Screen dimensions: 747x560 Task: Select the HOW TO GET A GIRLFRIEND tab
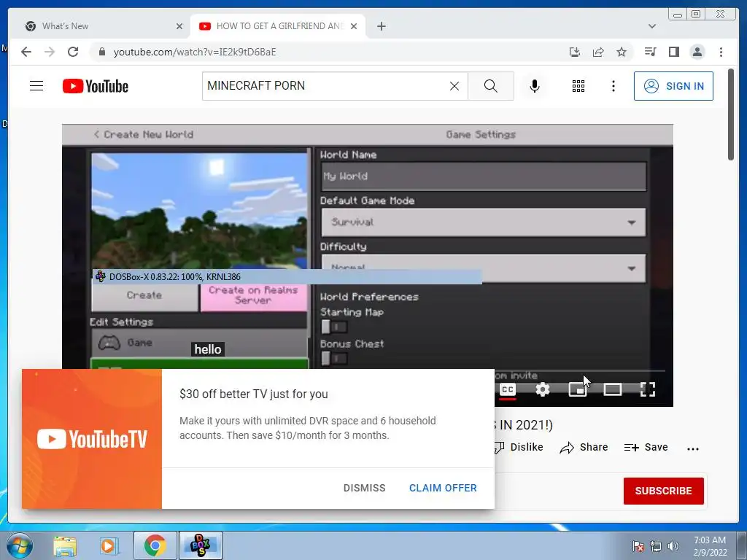coord(278,26)
